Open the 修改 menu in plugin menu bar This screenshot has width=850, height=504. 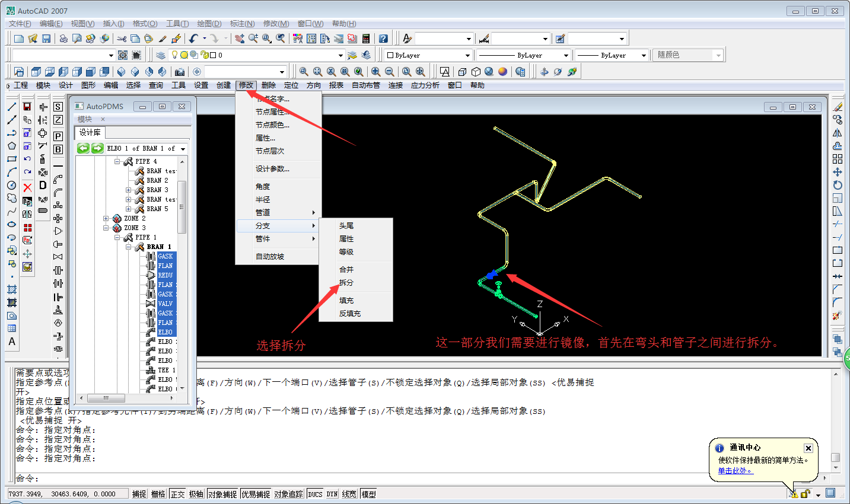(246, 85)
